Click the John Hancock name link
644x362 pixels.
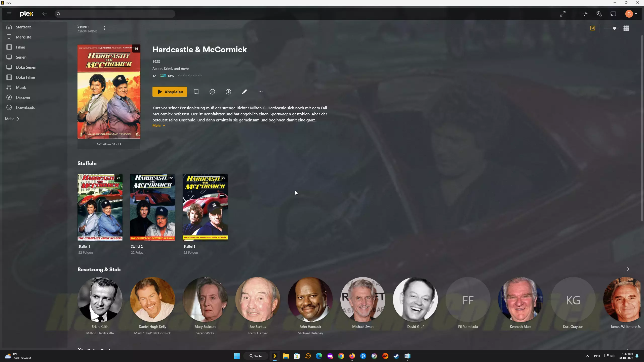point(310,327)
